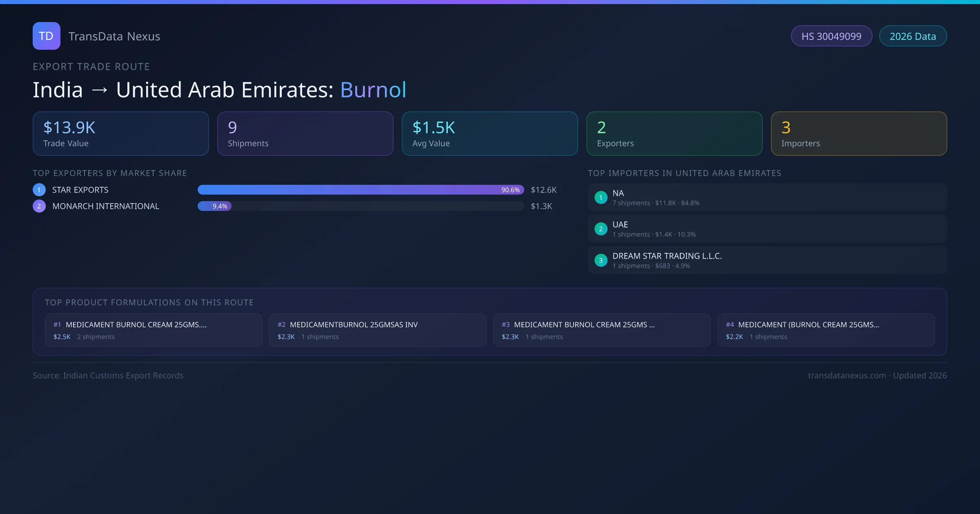
Task: Click DREAM STAR TRADING L.L.C. importer row
Action: pyautogui.click(x=767, y=260)
